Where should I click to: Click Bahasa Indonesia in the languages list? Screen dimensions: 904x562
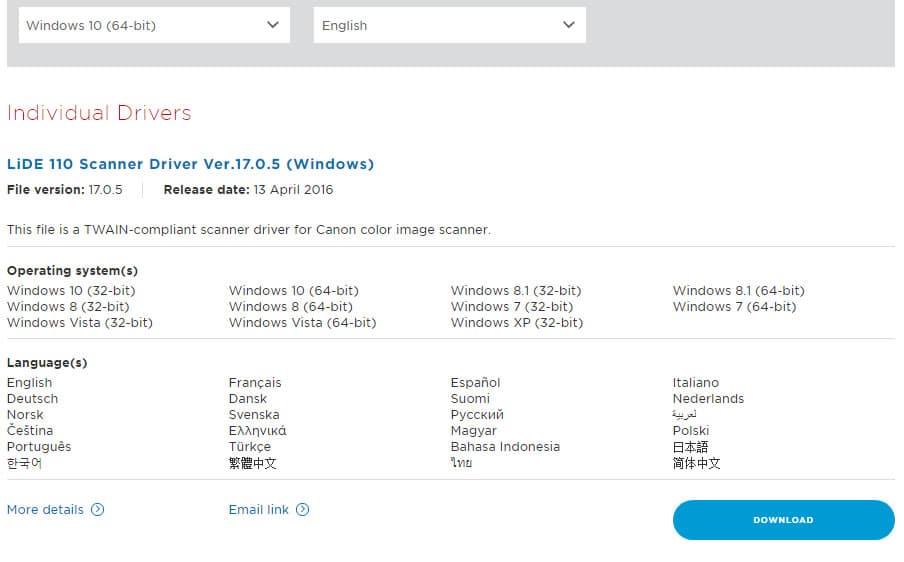(x=505, y=447)
